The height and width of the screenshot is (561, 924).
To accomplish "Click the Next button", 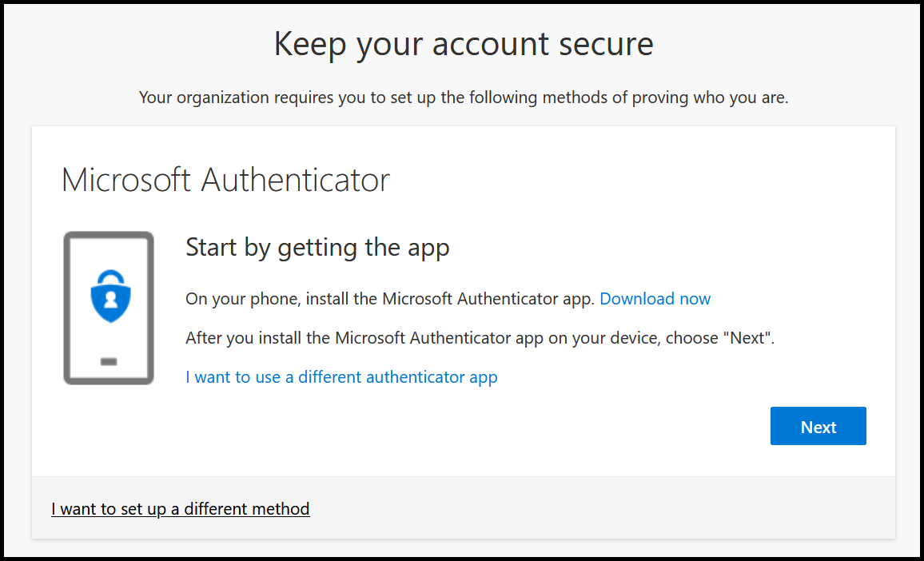I will click(x=818, y=426).
